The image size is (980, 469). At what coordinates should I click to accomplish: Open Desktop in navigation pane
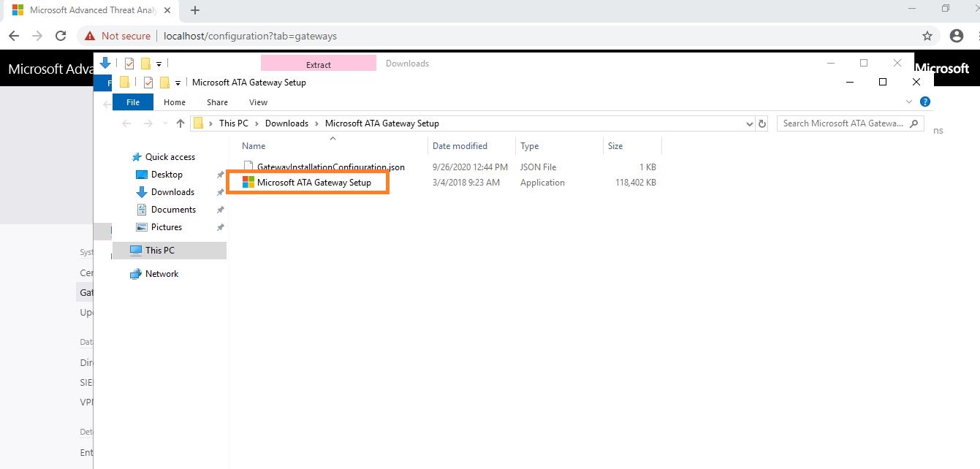(167, 175)
